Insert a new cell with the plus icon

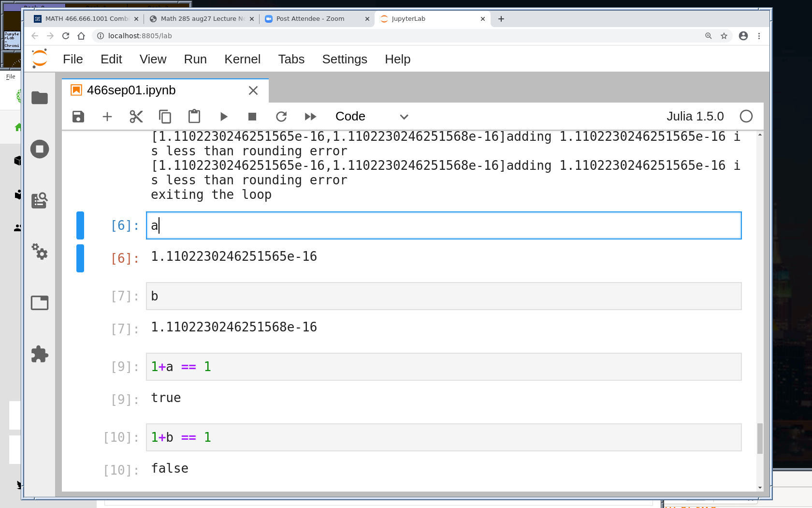click(x=107, y=117)
